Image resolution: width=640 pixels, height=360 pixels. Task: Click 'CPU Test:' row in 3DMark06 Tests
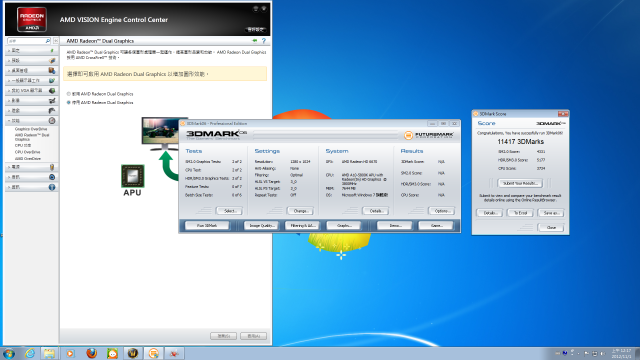[213, 170]
